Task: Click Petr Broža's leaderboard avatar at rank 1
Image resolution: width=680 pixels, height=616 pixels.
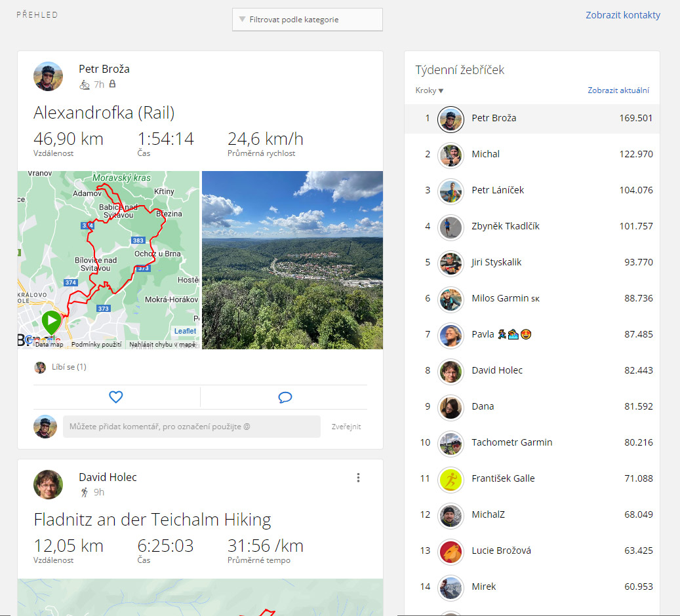Action: [450, 119]
